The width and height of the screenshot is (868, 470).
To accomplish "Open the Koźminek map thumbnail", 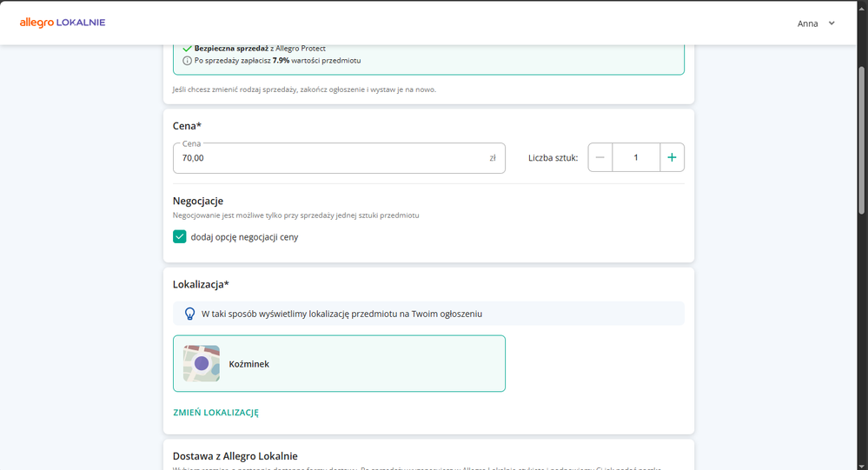I will 202,364.
